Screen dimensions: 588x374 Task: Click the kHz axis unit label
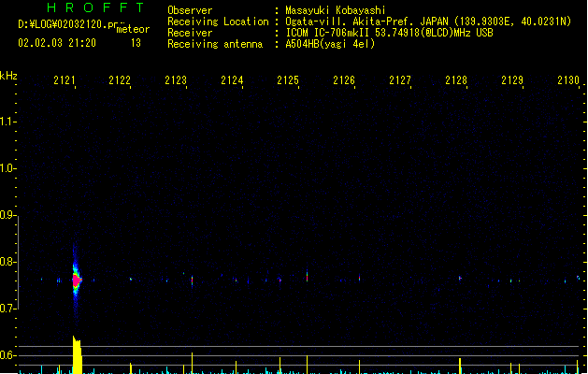8,76
